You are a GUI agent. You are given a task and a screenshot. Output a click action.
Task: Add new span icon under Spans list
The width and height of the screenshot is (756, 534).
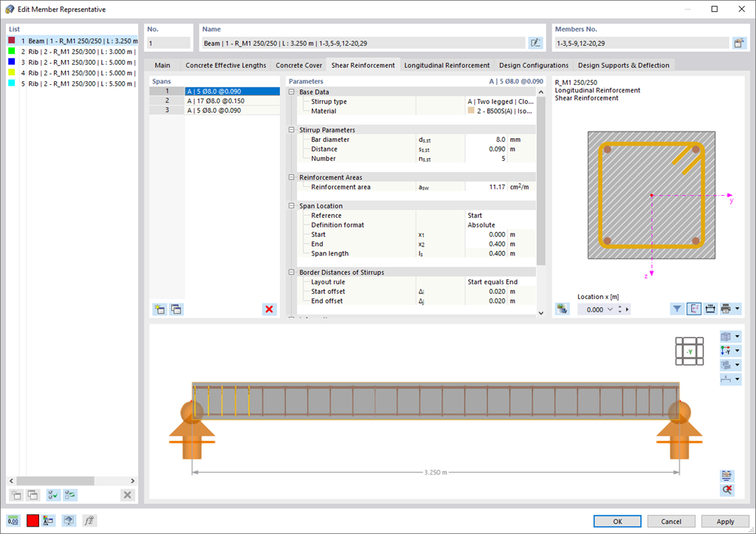159,309
